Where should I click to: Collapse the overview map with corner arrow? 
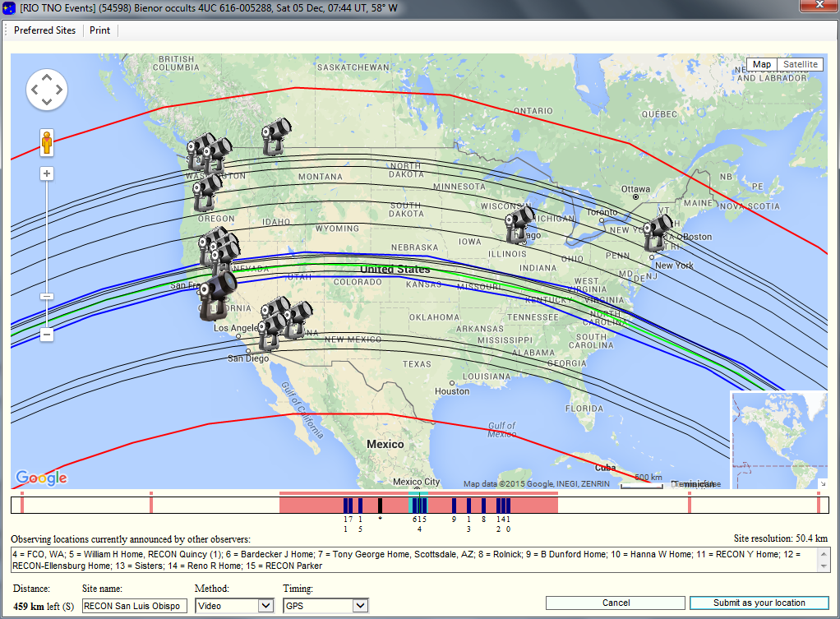[x=823, y=484]
